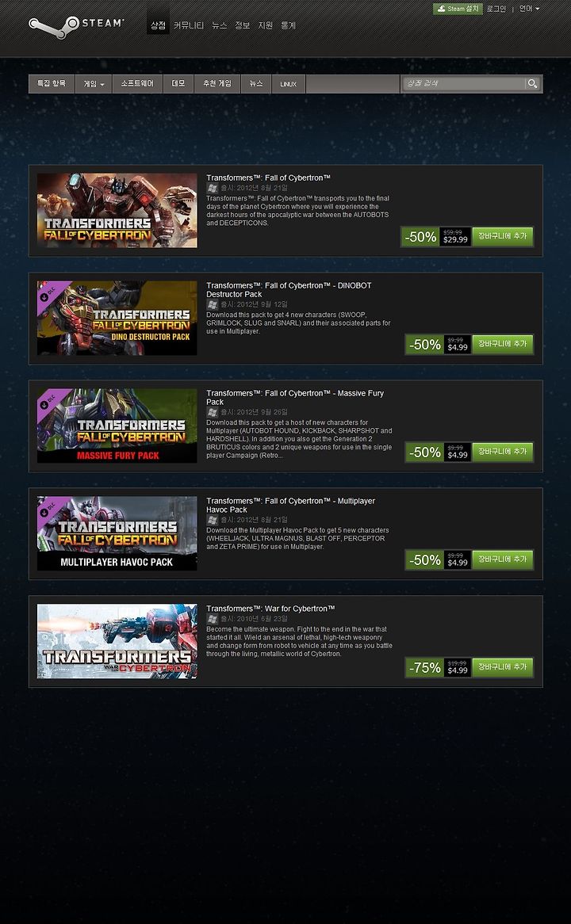Image resolution: width=571 pixels, height=924 pixels.
Task: Expand the 게임 dropdown menu
Action: pyautogui.click(x=94, y=84)
